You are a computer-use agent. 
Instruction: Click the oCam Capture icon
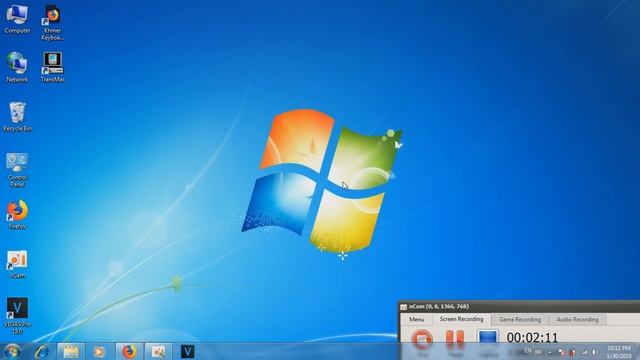[488, 337]
